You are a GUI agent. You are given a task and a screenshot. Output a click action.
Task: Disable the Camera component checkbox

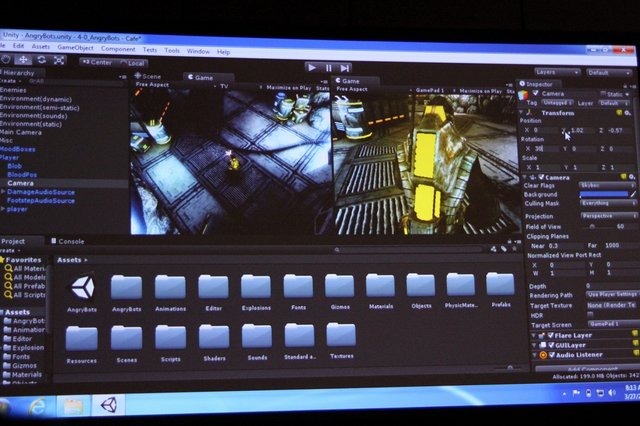541,177
